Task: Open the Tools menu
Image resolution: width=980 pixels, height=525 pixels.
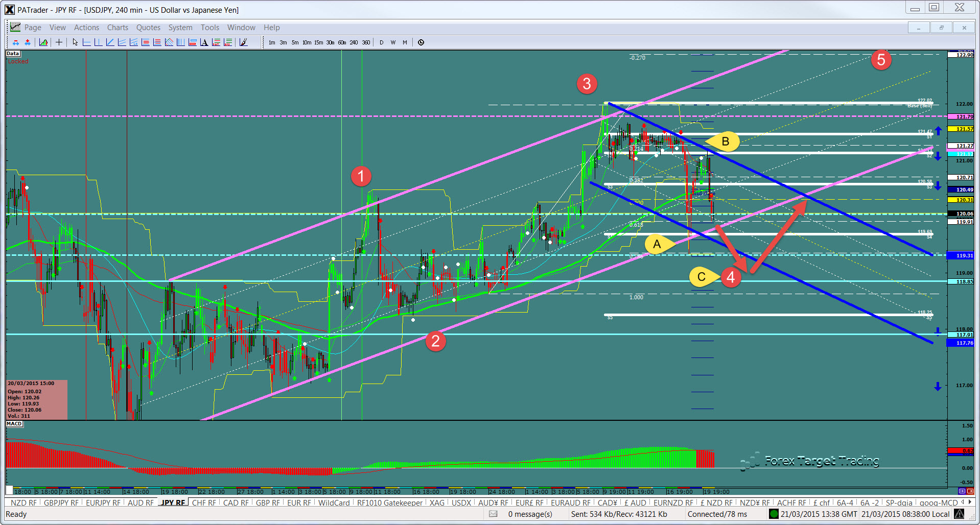Action: tap(209, 28)
